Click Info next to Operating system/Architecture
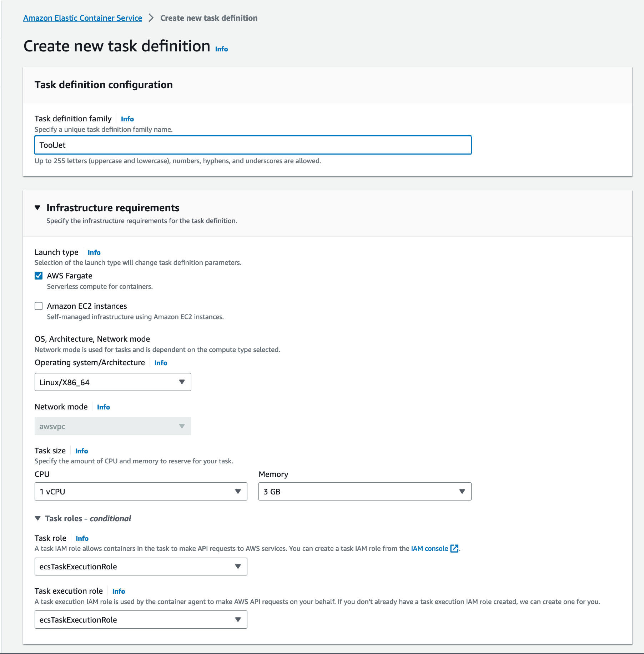Viewport: 644px width, 654px height. click(161, 363)
